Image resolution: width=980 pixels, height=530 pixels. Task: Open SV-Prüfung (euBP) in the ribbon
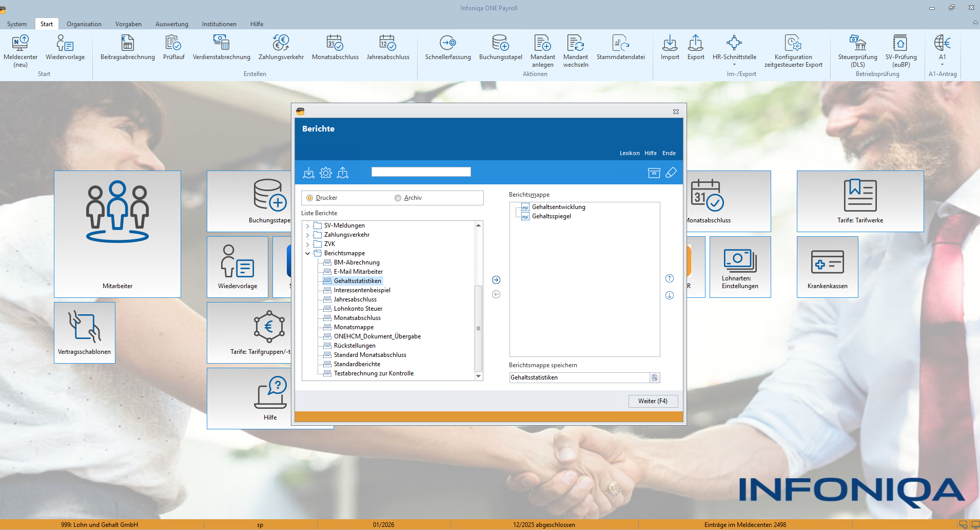pos(901,50)
